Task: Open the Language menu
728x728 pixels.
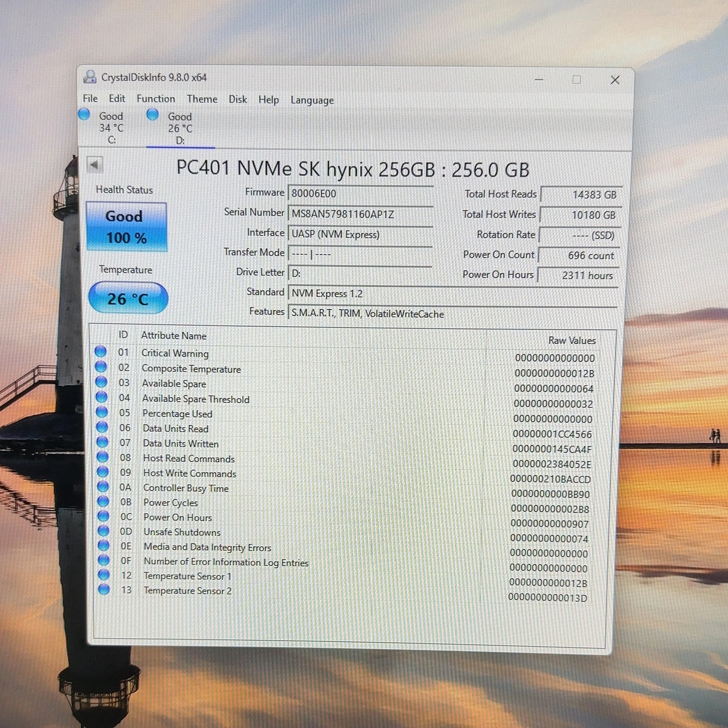Action: pyautogui.click(x=312, y=100)
